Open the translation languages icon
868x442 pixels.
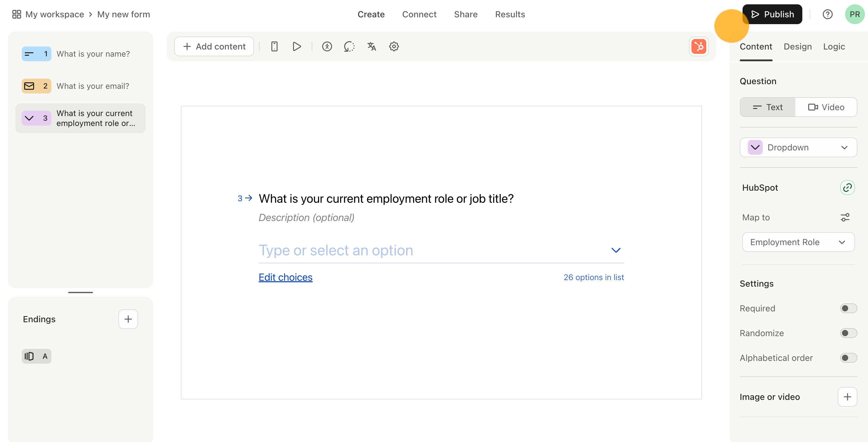click(x=371, y=46)
